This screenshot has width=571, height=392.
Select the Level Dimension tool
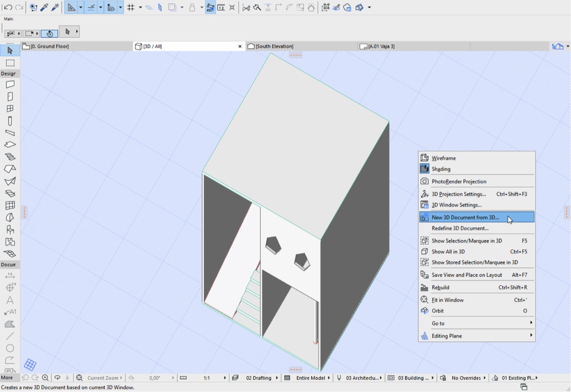[x=10, y=288]
